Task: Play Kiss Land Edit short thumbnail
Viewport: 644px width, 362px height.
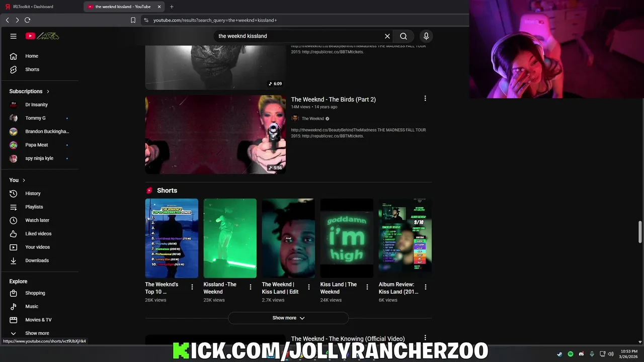Action: [288, 238]
